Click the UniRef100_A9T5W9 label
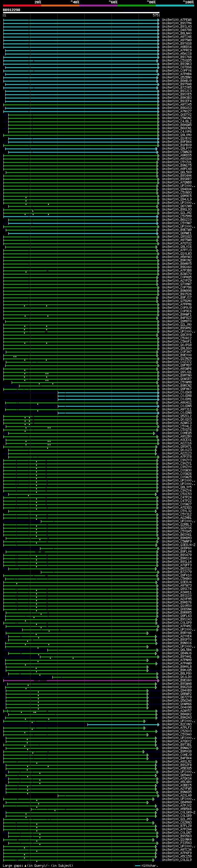The width and height of the screenshot is (197, 868). pyautogui.click(x=177, y=40)
